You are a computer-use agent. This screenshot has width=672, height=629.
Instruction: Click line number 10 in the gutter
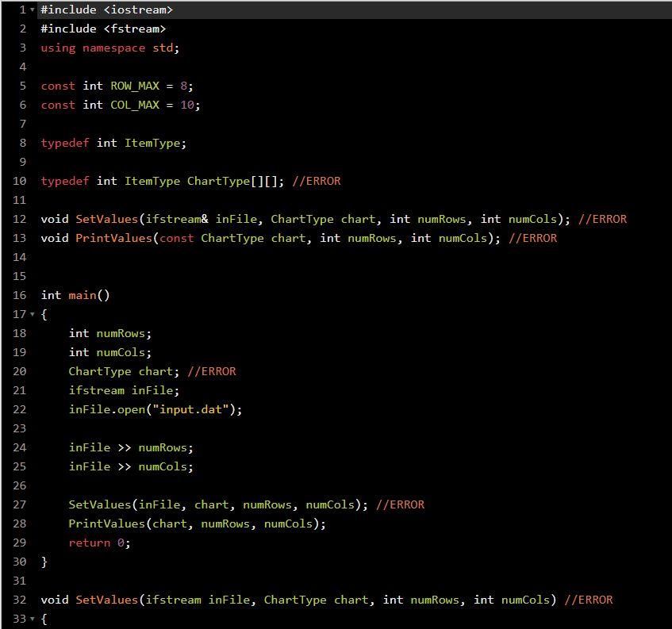click(19, 182)
